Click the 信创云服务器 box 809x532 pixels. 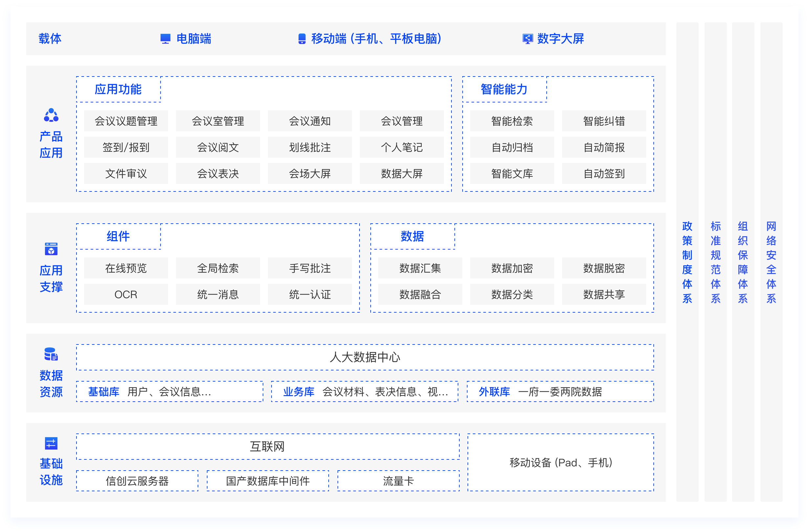137,481
